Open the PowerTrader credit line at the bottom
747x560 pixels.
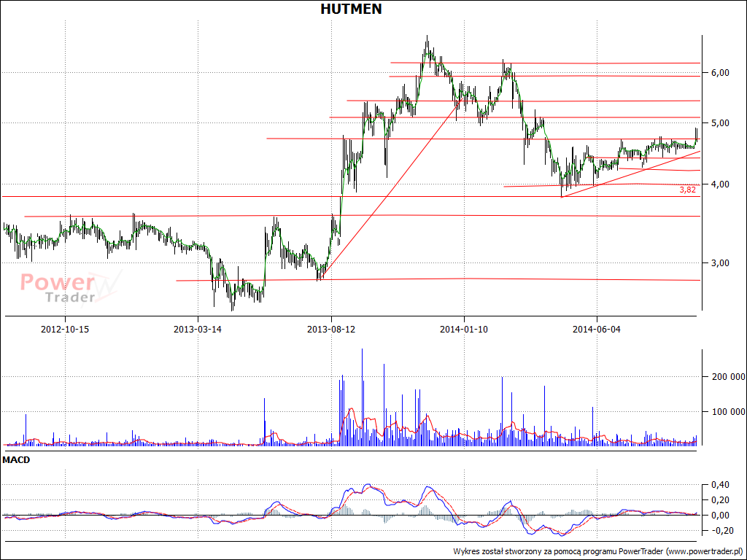pyautogui.click(x=599, y=551)
